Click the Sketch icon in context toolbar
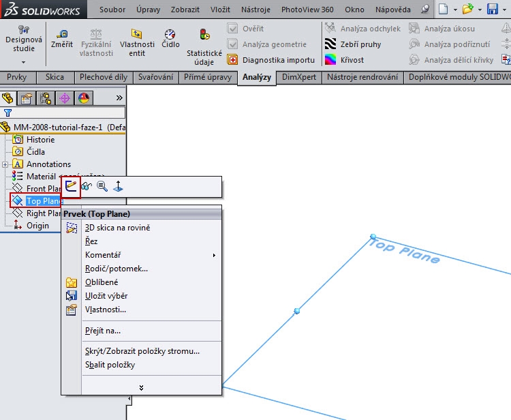Image resolution: width=511 pixels, height=420 pixels. pos(71,187)
